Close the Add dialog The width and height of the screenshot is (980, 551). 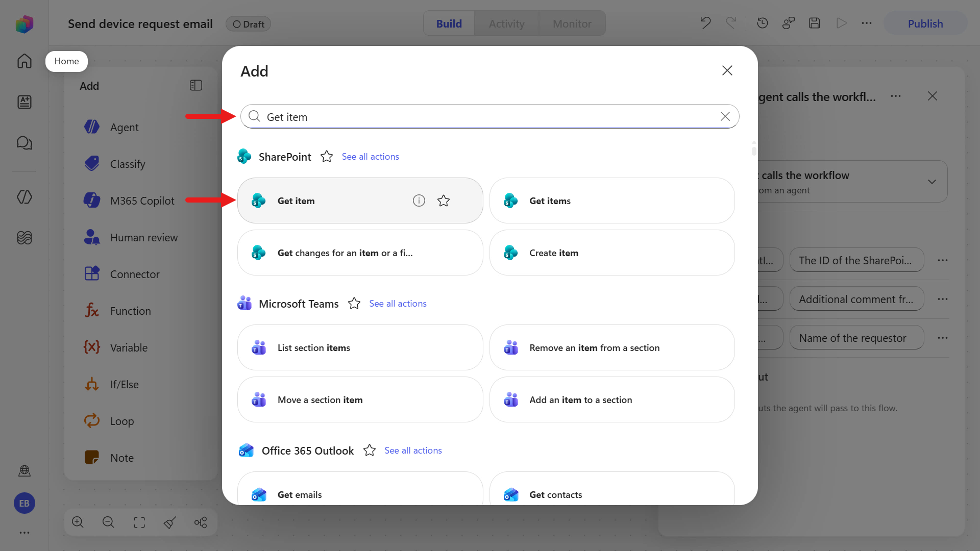(x=727, y=70)
